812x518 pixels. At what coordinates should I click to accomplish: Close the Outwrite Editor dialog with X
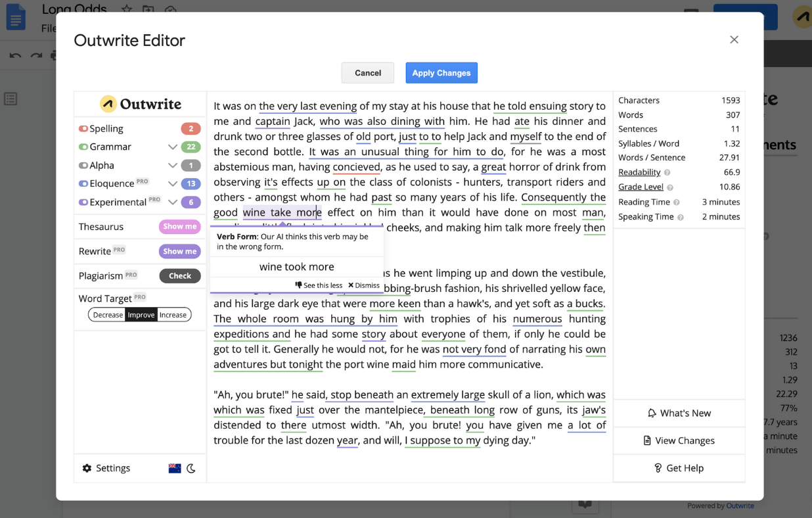pyautogui.click(x=734, y=39)
